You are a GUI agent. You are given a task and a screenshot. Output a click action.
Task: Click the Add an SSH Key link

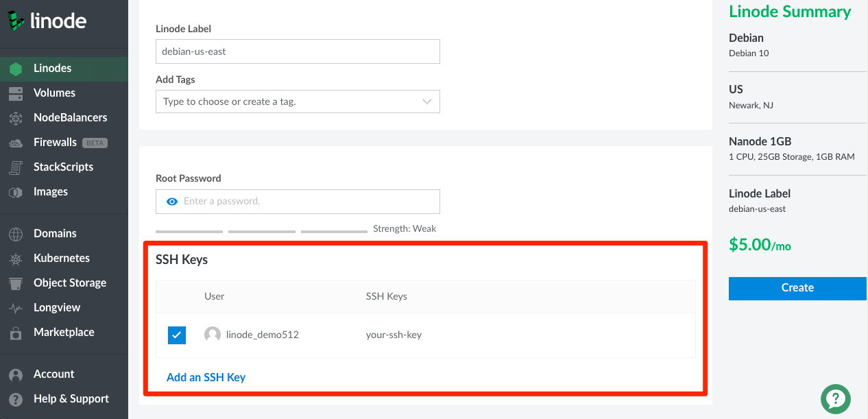coord(206,377)
